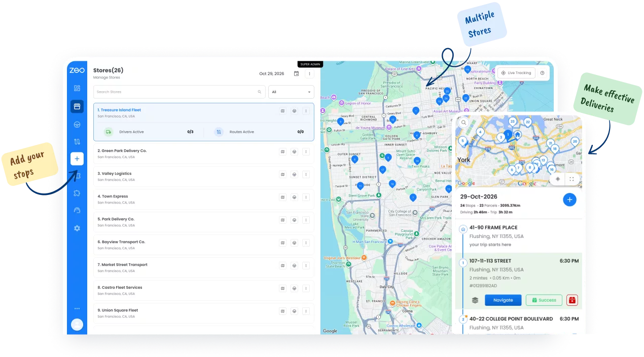Open the user avatar at sidebar bottom
The image size is (644, 357).
(x=77, y=325)
